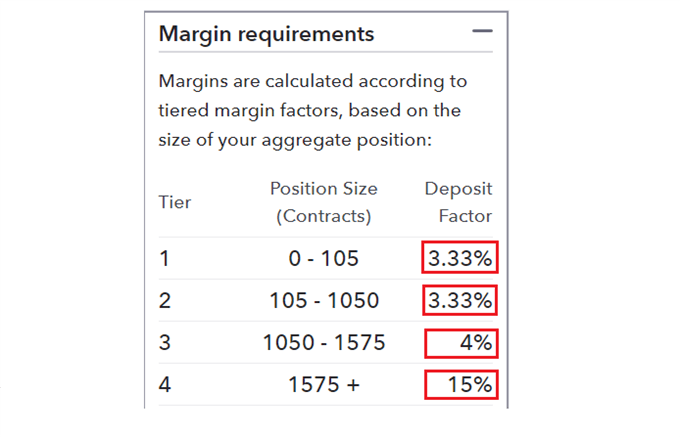Click the tier 1 deposit factor 3.33%
This screenshot has width=680, height=437.
tap(460, 259)
